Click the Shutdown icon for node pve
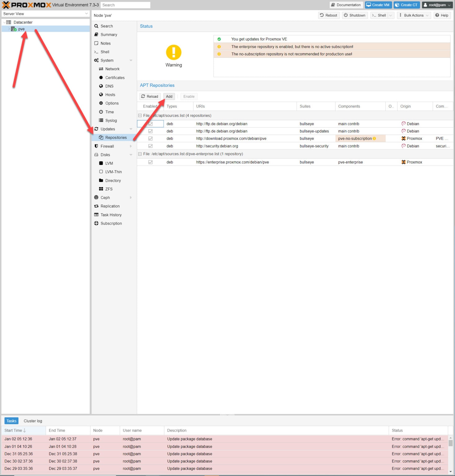 (x=345, y=15)
